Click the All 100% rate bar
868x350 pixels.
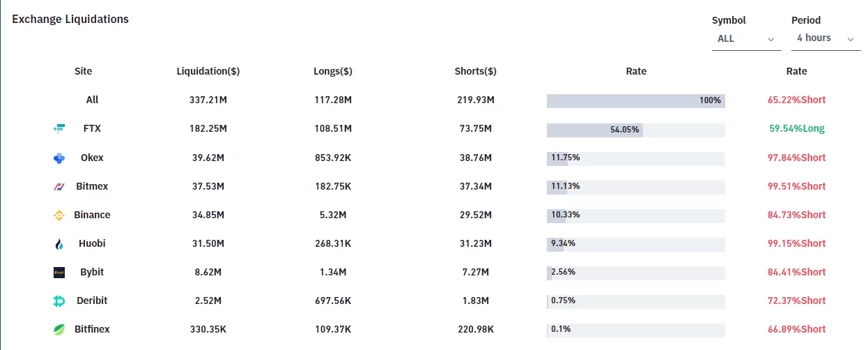(x=635, y=100)
